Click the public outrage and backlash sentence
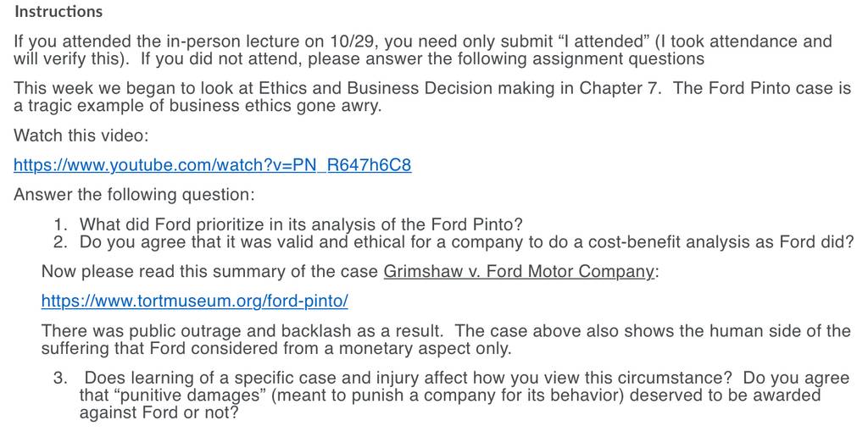 tap(242, 330)
